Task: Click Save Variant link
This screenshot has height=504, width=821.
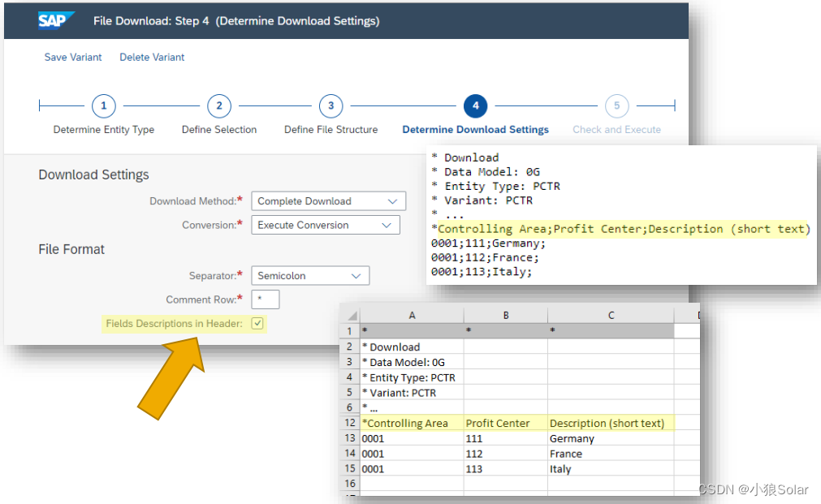Action: point(73,57)
